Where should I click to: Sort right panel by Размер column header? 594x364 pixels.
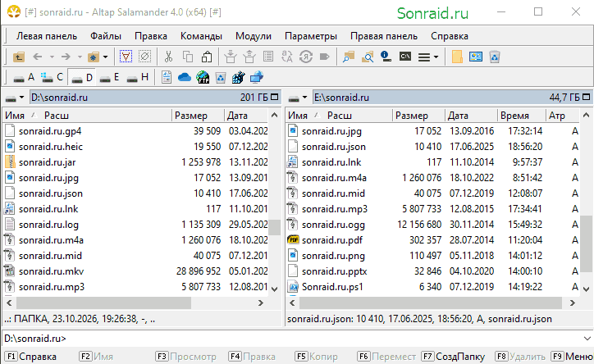click(x=418, y=116)
